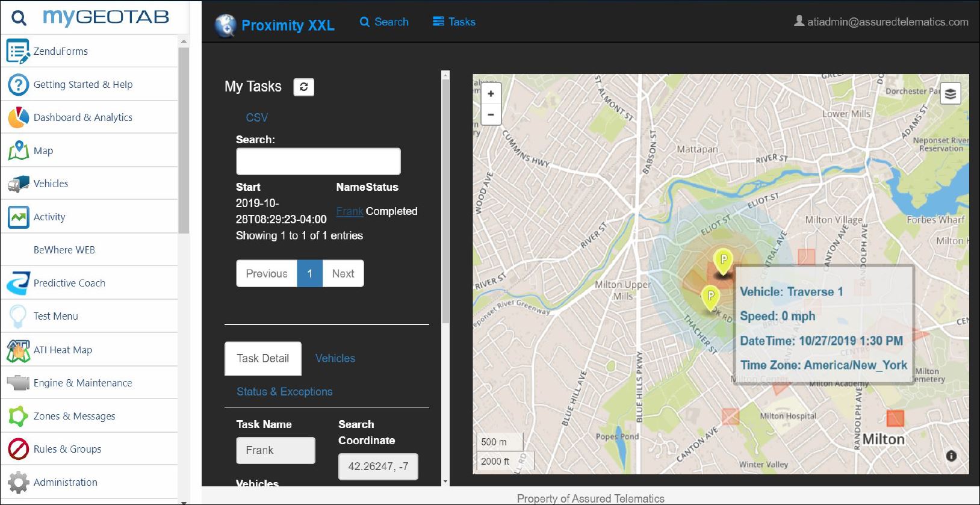The height and width of the screenshot is (505, 980).
Task: Click the Search Coordinate field
Action: click(x=378, y=467)
